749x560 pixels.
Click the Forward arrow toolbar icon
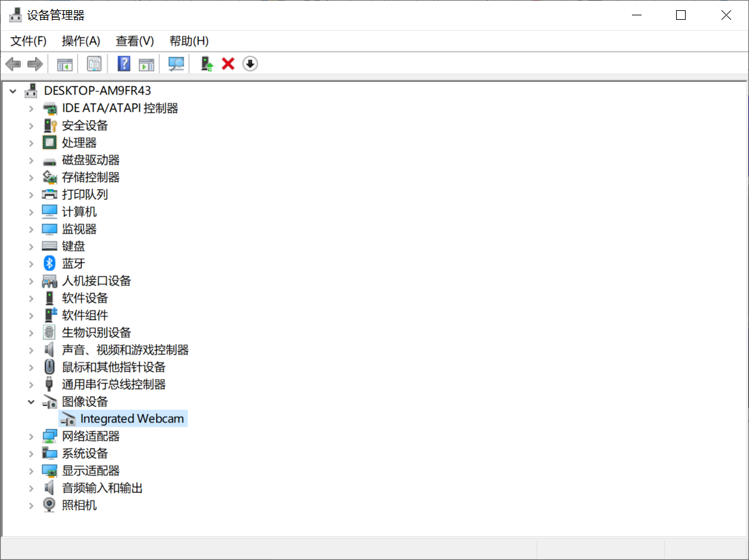pos(35,64)
